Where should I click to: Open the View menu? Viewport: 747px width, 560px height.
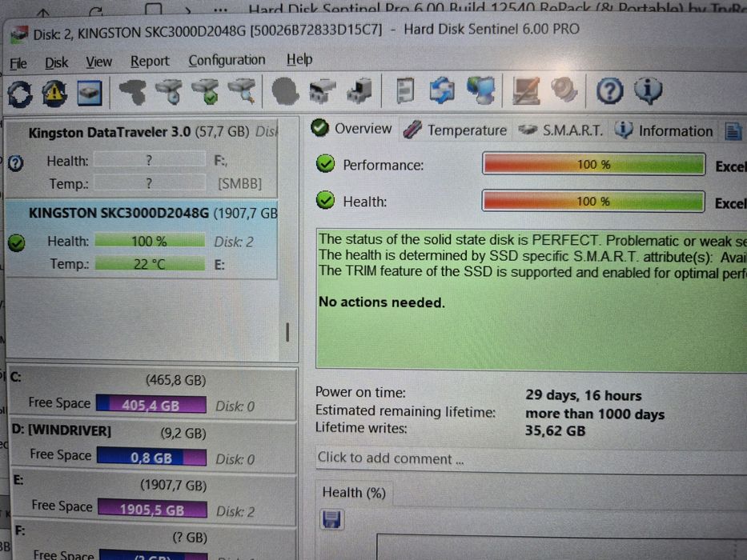[98, 62]
